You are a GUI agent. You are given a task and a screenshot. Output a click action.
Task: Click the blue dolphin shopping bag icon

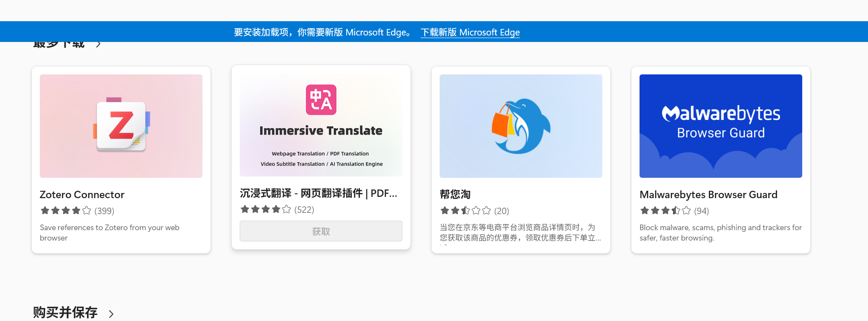click(521, 126)
